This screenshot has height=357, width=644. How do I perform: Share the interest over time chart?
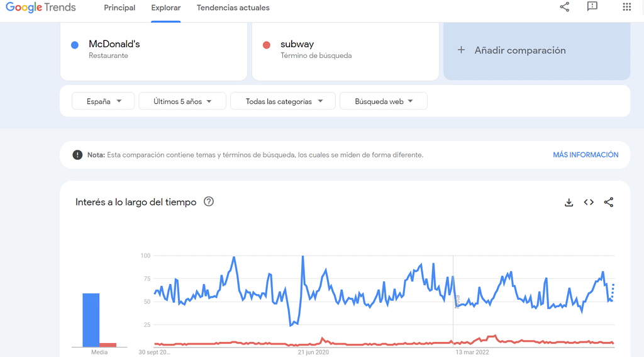tap(609, 202)
